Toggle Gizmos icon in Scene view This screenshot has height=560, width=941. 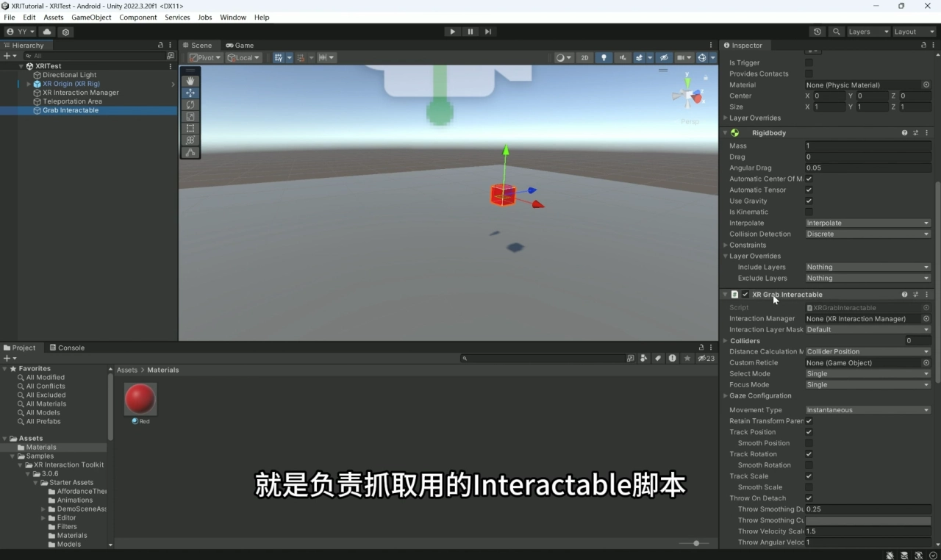pos(702,57)
